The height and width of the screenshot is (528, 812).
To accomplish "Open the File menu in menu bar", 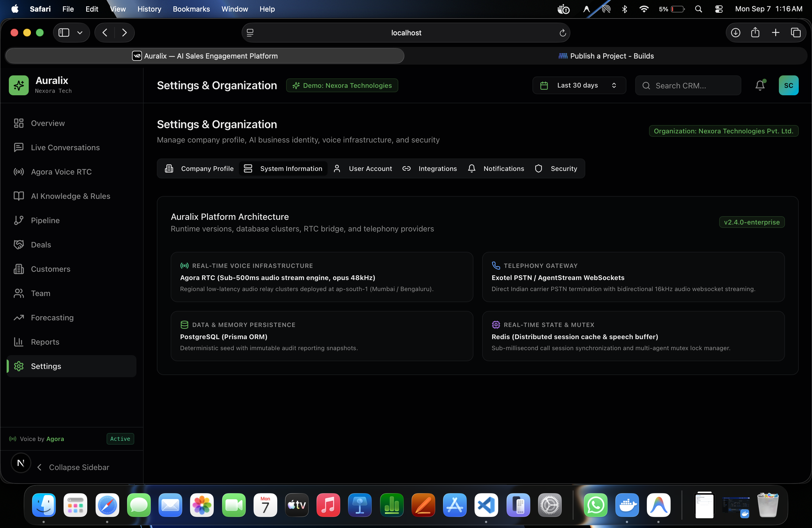I will [x=68, y=9].
